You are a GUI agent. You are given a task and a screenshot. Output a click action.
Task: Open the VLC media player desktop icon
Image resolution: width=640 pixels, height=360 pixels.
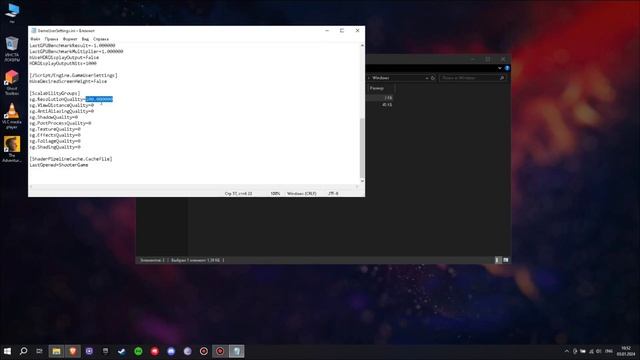[x=12, y=116]
